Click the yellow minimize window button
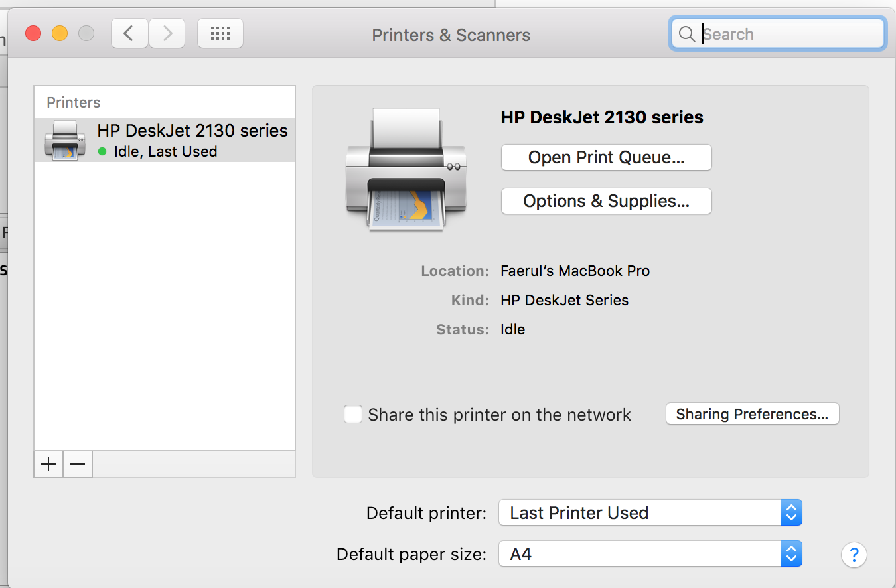This screenshot has height=588, width=896. click(60, 33)
